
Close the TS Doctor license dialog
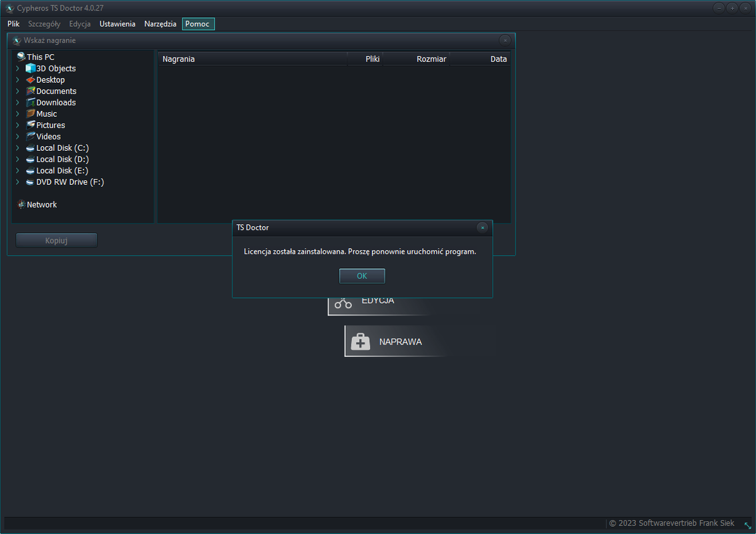[x=482, y=228]
